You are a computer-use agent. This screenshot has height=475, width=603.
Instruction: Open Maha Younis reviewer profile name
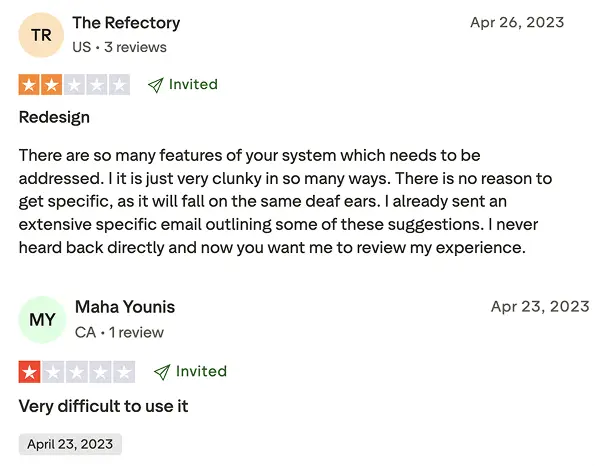[125, 306]
